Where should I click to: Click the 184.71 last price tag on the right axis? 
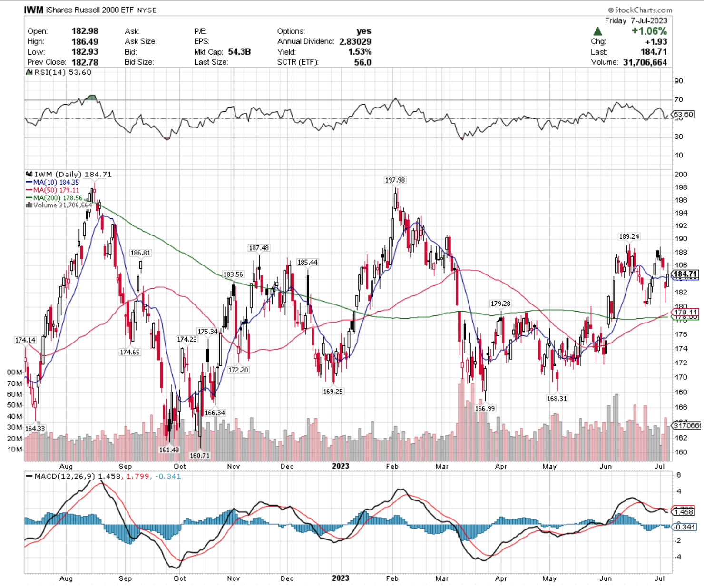point(685,274)
